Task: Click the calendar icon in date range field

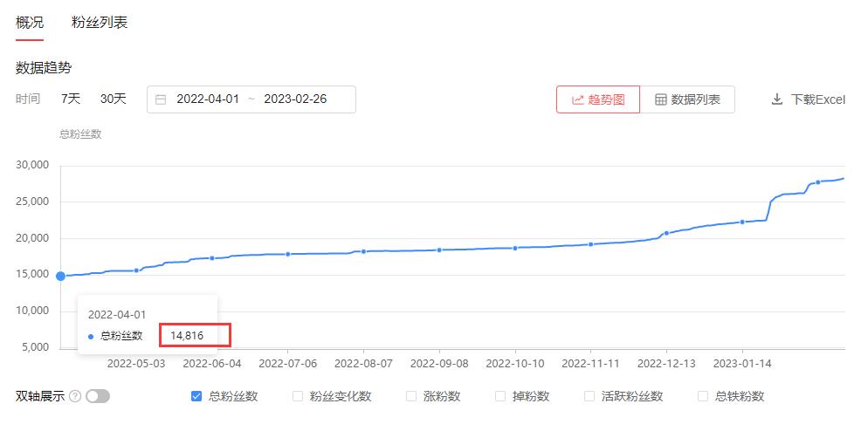Action: click(161, 99)
